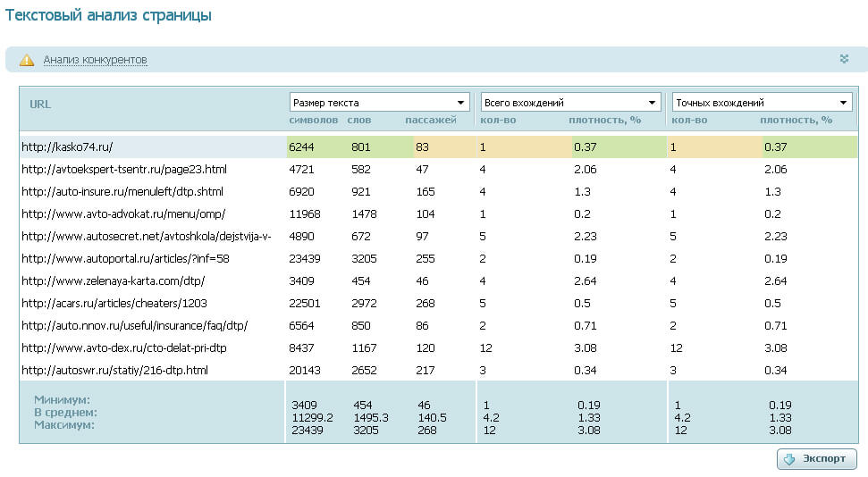Select the autoportal.ru articles URL

pyautogui.click(x=125, y=259)
